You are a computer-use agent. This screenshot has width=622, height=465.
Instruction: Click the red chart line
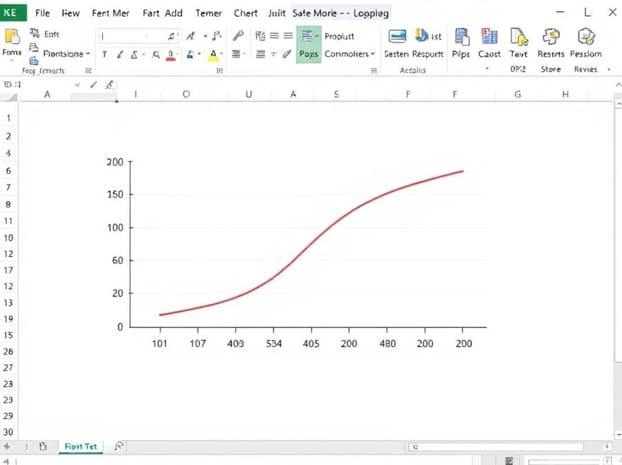tap(311, 243)
